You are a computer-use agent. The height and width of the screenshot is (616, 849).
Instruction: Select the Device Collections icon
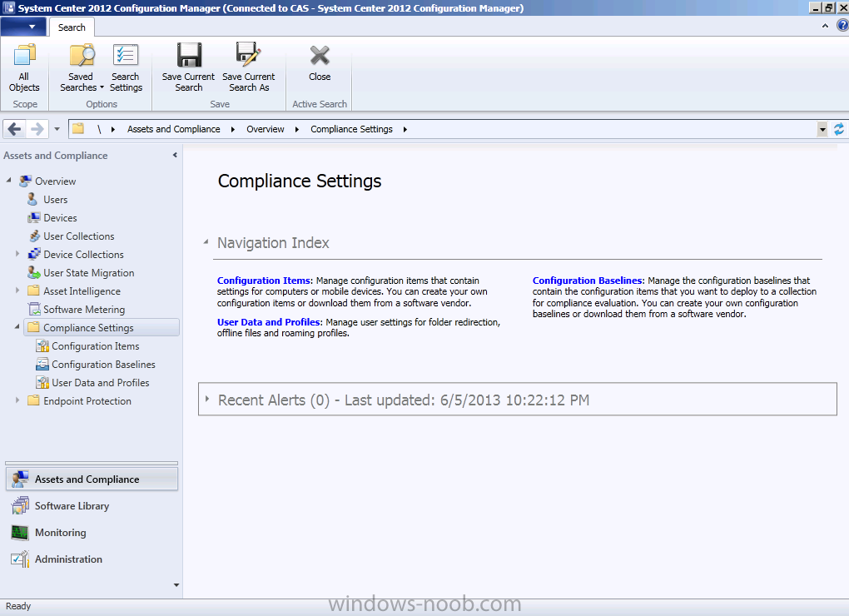(34, 254)
